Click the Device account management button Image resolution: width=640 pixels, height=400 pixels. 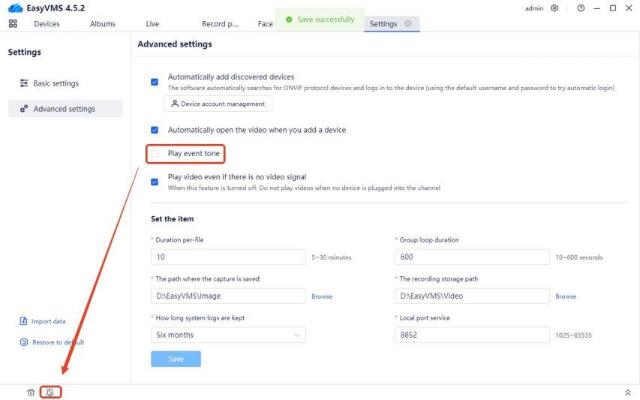pyautogui.click(x=217, y=104)
